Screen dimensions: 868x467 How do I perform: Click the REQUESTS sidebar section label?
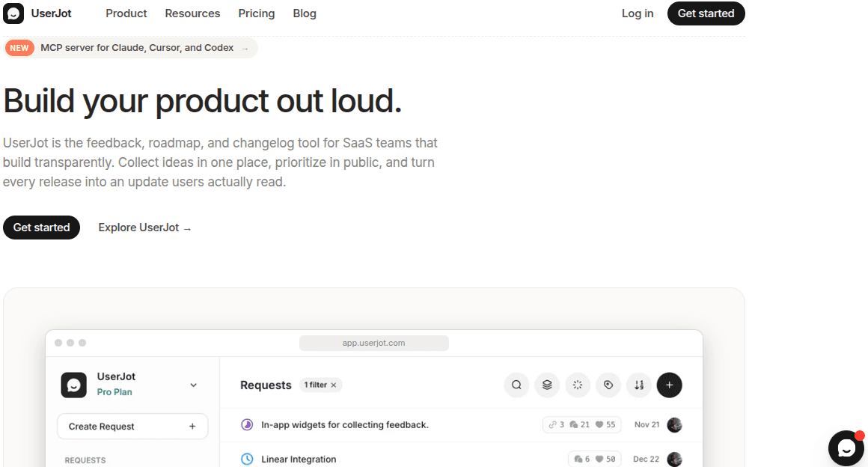(x=85, y=460)
